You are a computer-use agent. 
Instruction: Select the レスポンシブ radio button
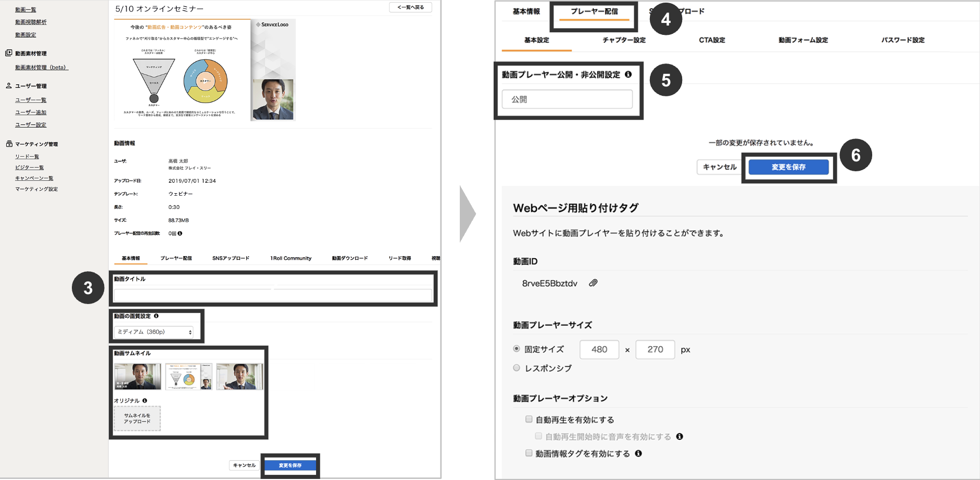516,368
